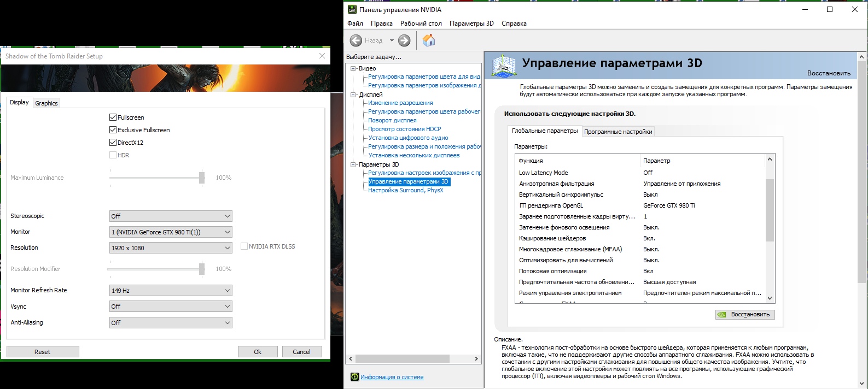Select the Режим управления электропитанием row
This screenshot has width=868, height=389.
pos(640,293)
